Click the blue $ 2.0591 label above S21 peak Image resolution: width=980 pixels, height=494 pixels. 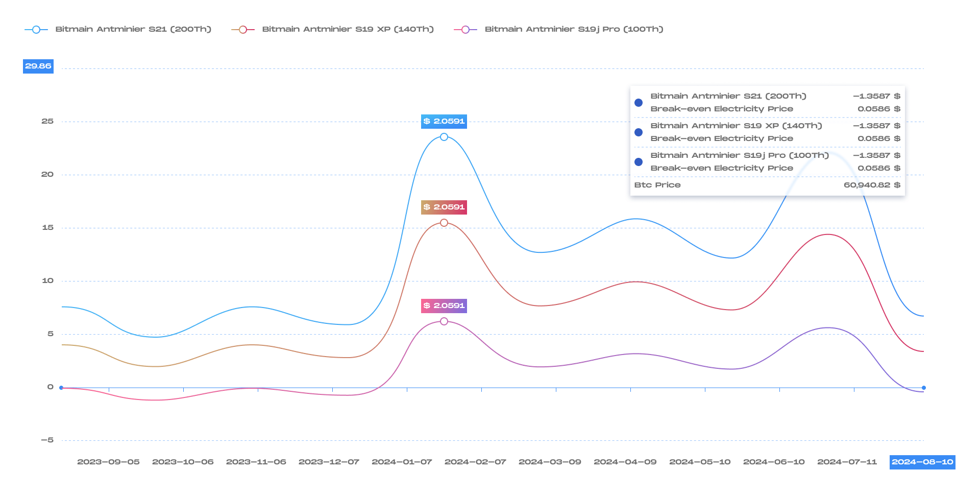444,121
